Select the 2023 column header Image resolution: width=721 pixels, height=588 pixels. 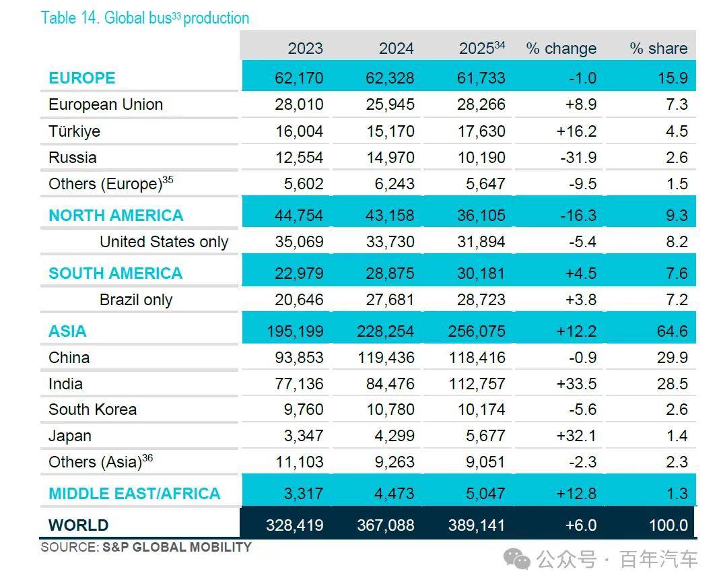click(306, 48)
